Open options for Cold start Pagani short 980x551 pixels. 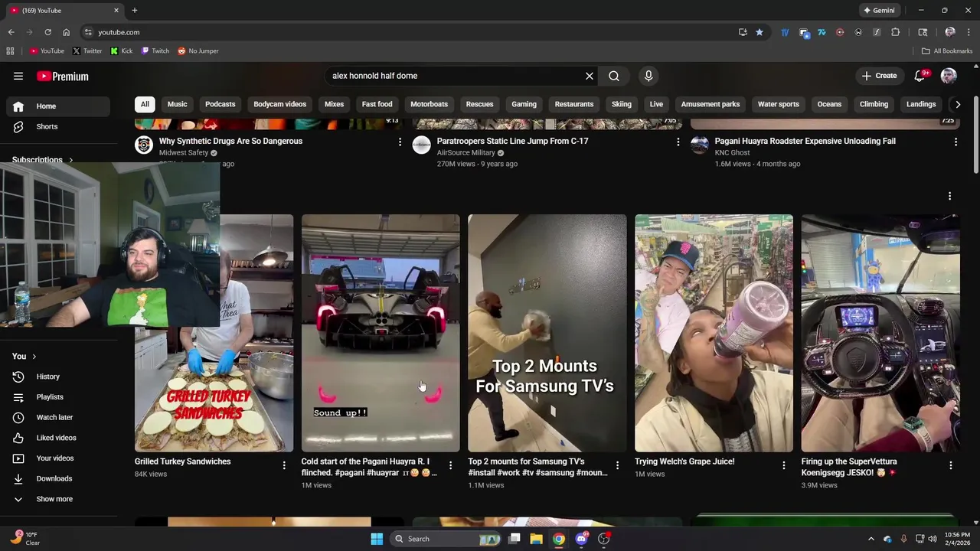[450, 465]
